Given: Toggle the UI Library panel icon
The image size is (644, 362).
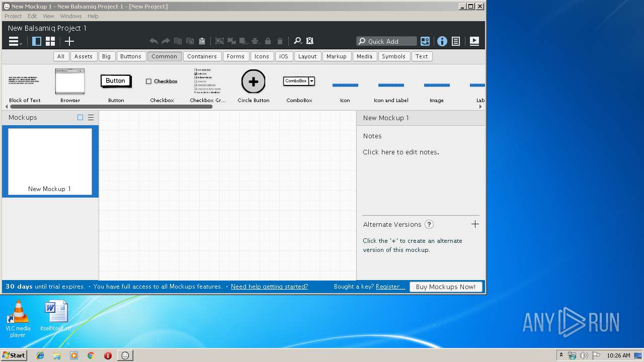Looking at the screenshot, I should pos(426,41).
